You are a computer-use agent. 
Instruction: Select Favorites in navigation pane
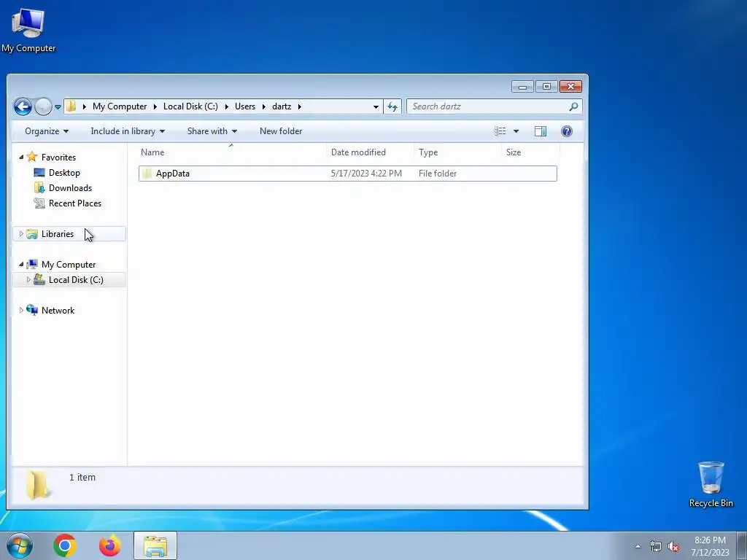point(58,157)
